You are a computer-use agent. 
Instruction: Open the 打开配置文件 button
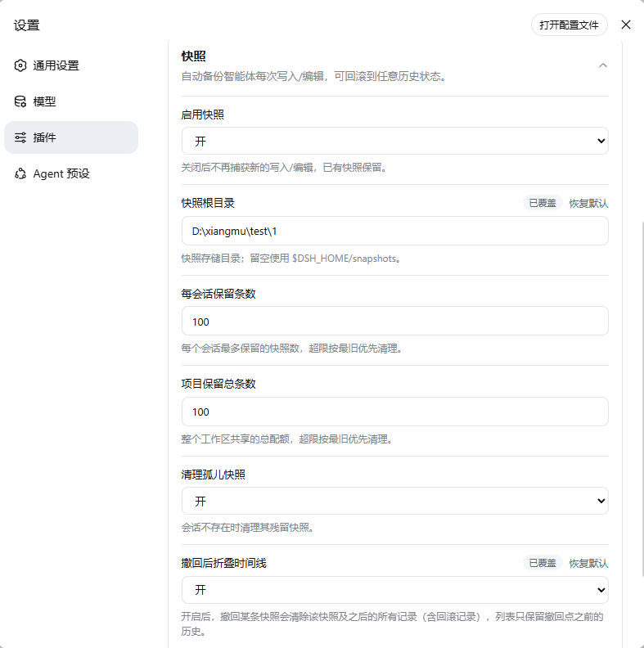[x=570, y=25]
